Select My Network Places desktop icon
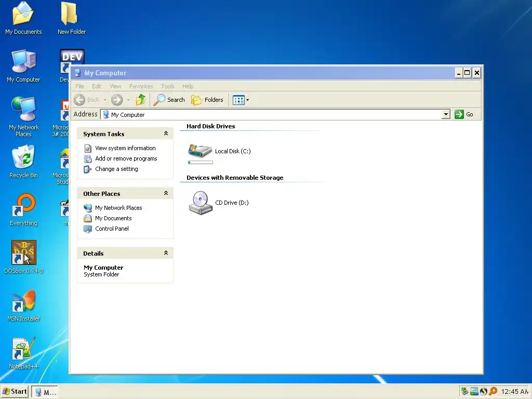Image resolution: width=532 pixels, height=399 pixels. (x=23, y=117)
